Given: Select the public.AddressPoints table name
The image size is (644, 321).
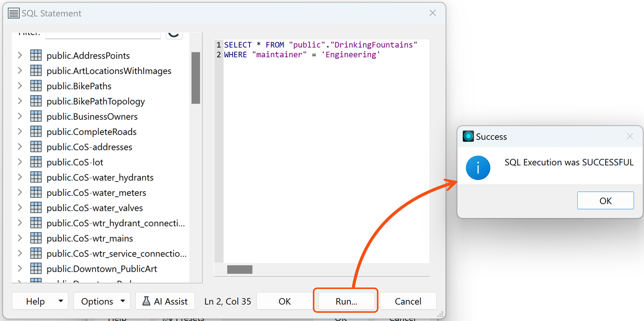Looking at the screenshot, I should 88,55.
